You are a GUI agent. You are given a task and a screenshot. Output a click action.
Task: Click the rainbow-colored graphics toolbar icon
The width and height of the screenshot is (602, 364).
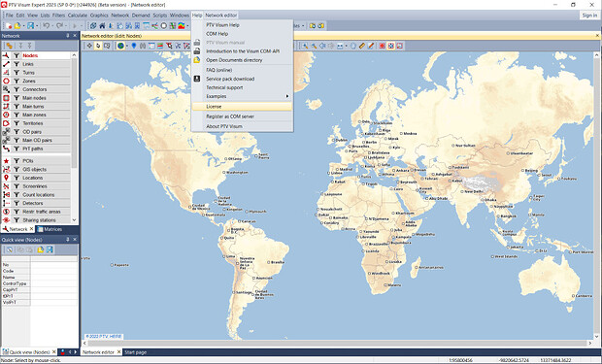click(182, 26)
